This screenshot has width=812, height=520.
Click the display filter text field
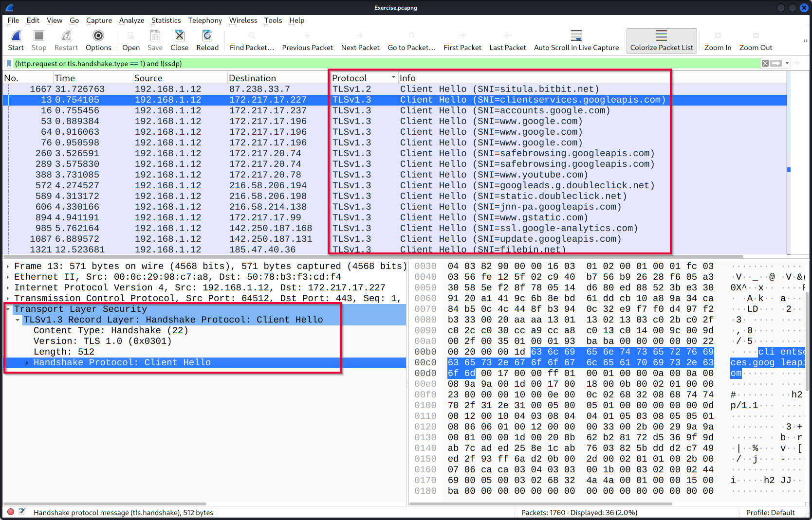(x=387, y=63)
